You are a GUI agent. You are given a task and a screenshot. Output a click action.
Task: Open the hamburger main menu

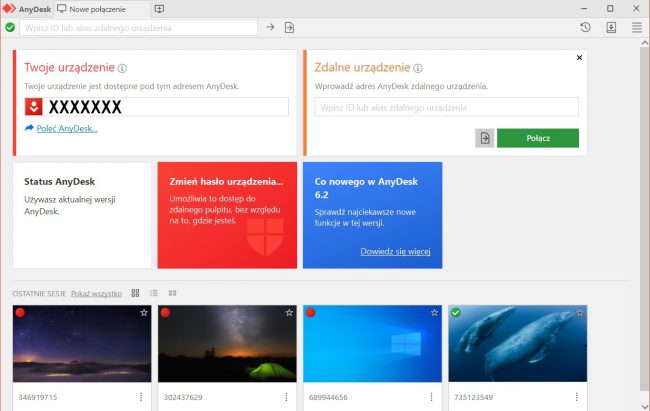click(637, 27)
